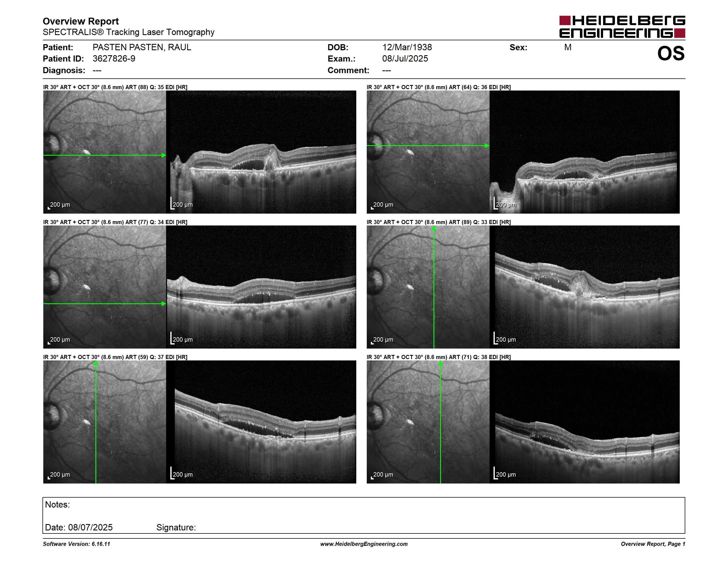
Task: Open the IR fundus image for ART (71) scan
Action: tap(428, 422)
